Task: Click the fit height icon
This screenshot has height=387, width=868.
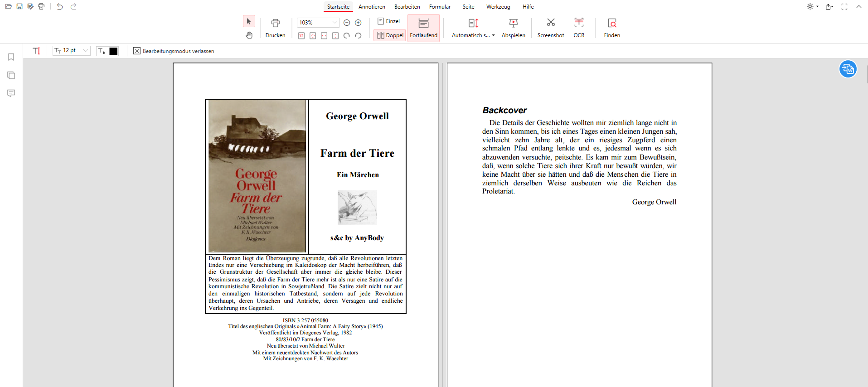Action: tap(335, 36)
